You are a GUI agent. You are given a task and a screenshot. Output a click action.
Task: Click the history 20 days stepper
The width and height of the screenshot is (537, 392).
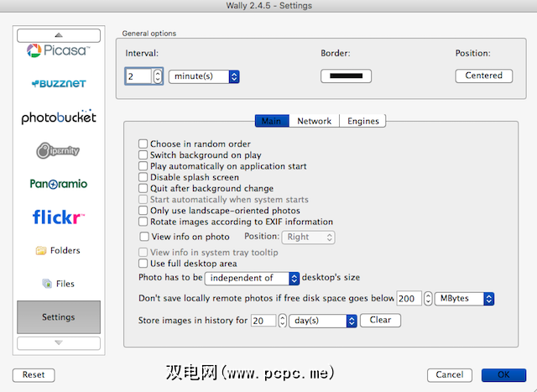tap(282, 321)
